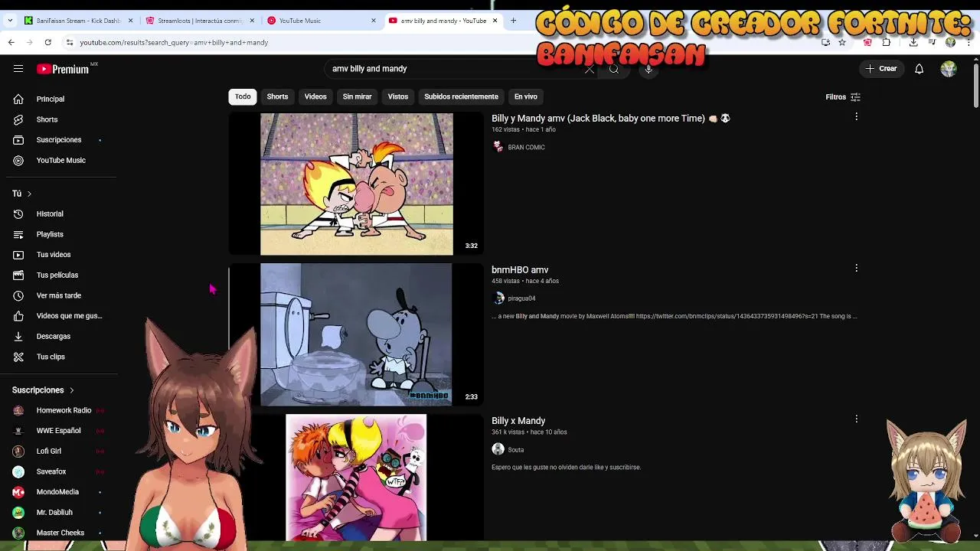Open WWE Español subscription

(58, 431)
